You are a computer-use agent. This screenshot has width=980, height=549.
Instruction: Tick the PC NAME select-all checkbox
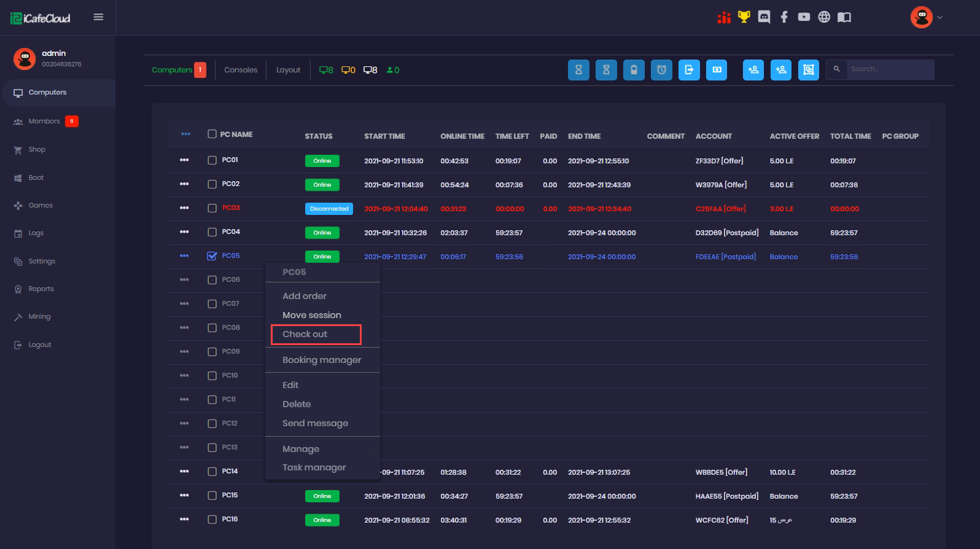[212, 134]
